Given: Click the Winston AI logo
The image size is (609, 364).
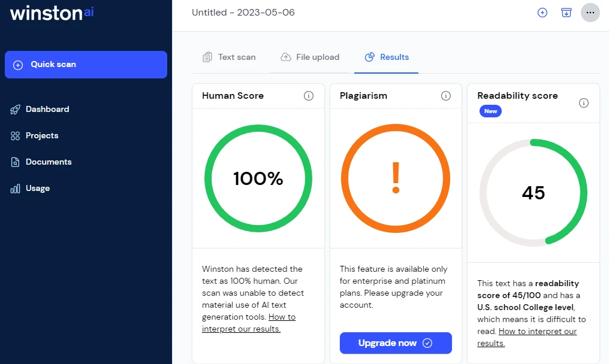Looking at the screenshot, I should [52, 13].
